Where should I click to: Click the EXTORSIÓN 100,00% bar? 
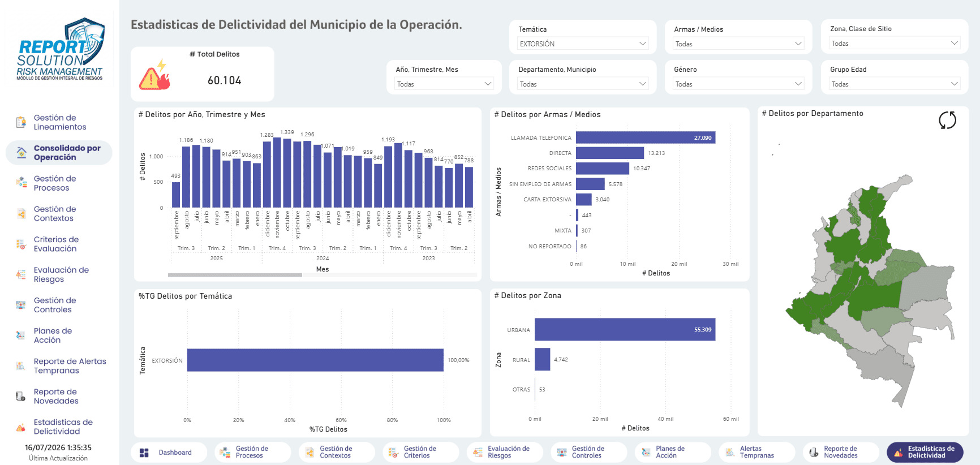[x=315, y=360]
